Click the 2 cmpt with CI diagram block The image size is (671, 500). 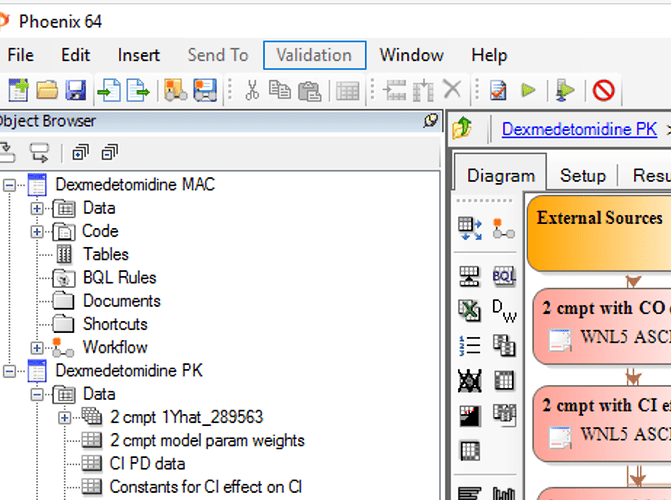602,423
